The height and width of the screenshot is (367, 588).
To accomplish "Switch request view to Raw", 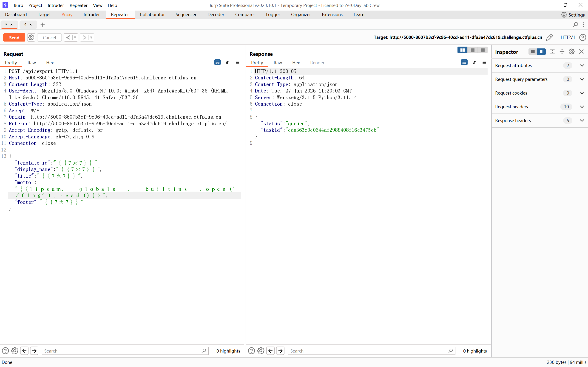I will coord(31,63).
